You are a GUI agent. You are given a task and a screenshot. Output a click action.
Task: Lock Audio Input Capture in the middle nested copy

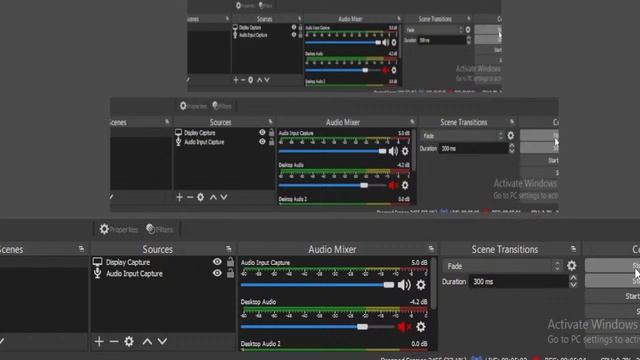click(271, 142)
